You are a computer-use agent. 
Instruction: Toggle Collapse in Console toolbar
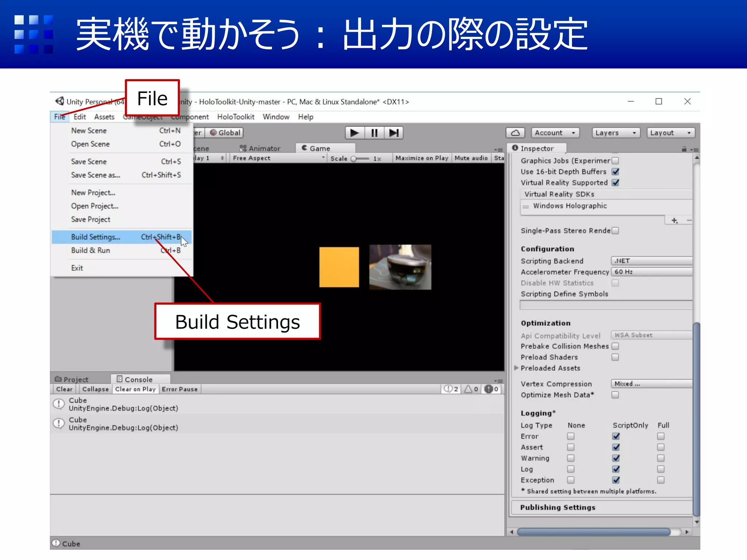95,389
